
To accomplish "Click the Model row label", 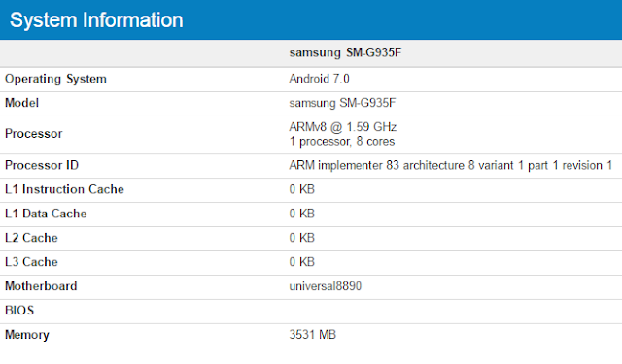I will pyautogui.click(x=21, y=103).
